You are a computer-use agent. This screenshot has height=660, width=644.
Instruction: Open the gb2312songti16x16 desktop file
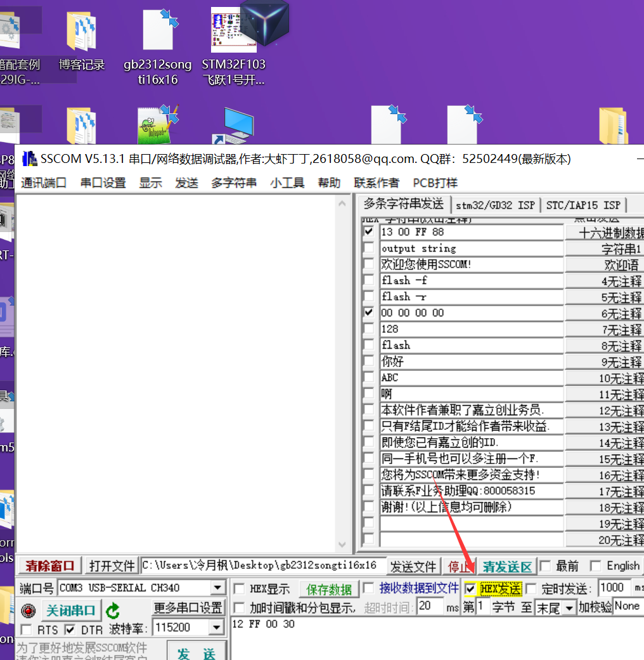pos(157,47)
